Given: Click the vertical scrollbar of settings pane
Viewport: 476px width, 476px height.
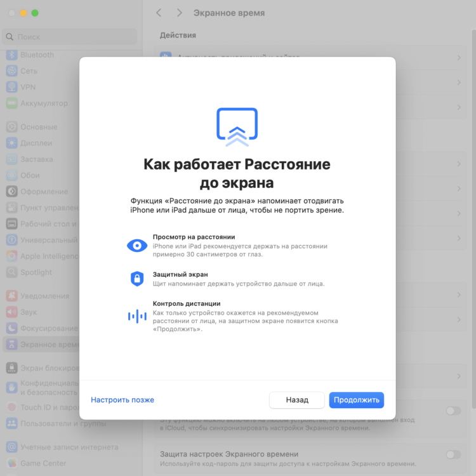Looking at the screenshot, I should (473, 218).
